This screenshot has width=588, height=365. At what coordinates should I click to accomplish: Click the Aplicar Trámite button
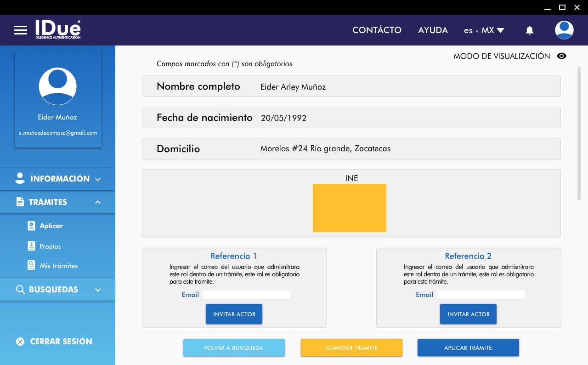click(468, 348)
